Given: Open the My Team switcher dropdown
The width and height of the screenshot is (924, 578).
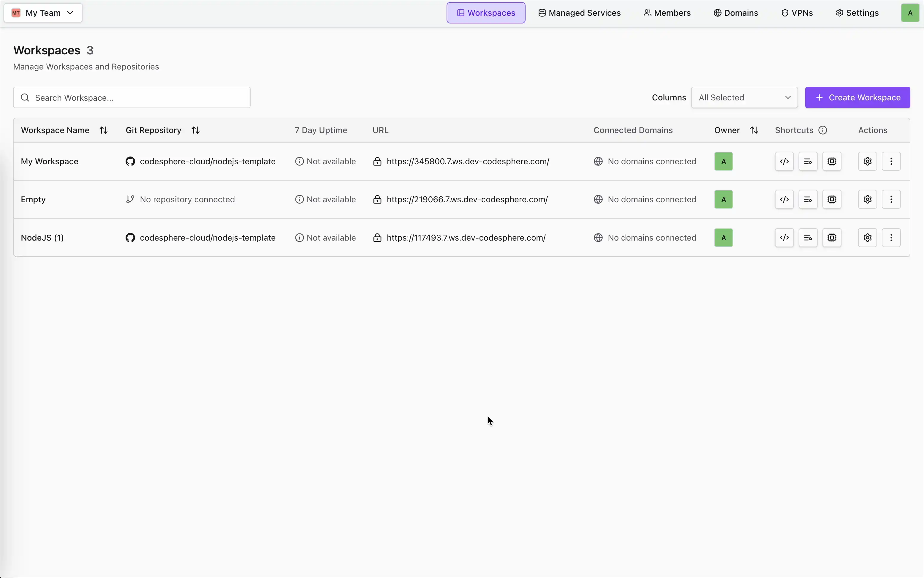Looking at the screenshot, I should [43, 13].
